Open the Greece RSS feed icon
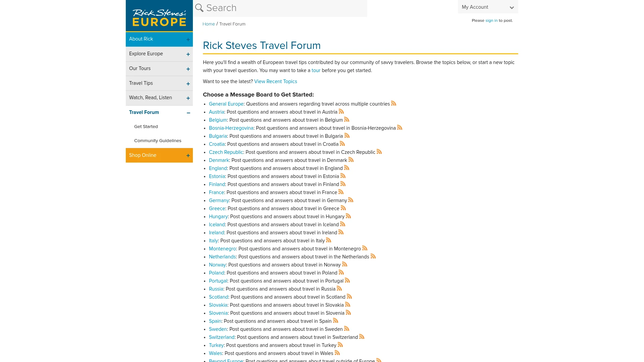The image size is (644, 362). pyautogui.click(x=343, y=208)
